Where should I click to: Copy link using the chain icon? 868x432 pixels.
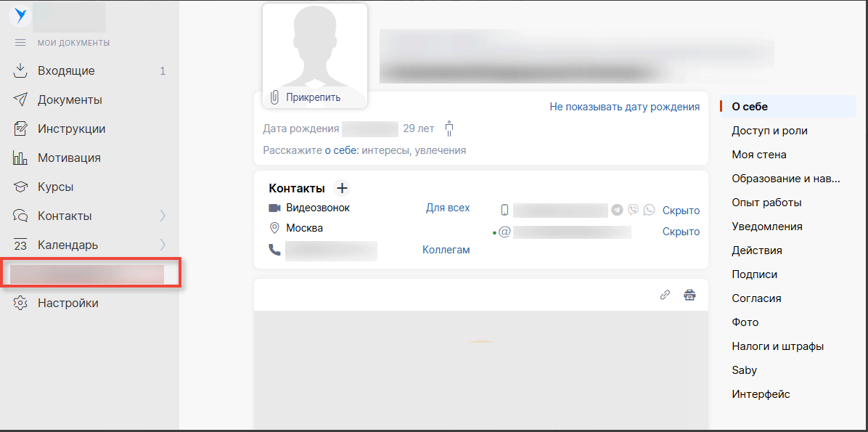(665, 295)
